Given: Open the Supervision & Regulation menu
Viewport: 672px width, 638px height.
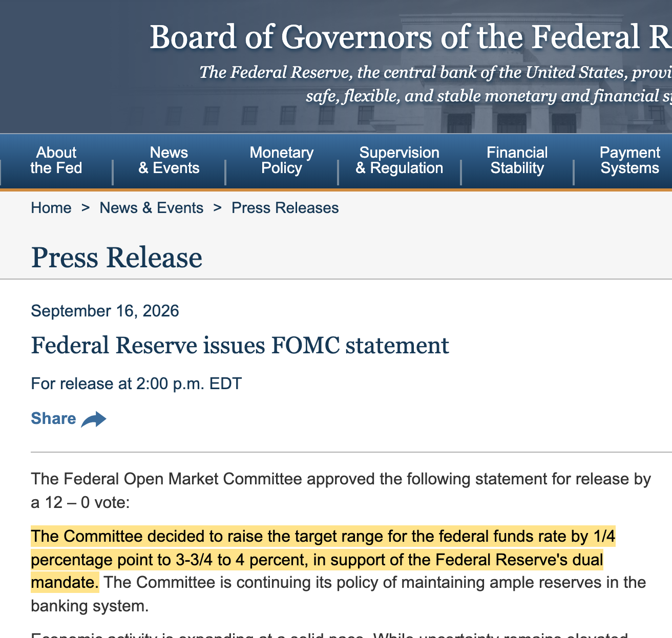Looking at the screenshot, I should pyautogui.click(x=400, y=160).
